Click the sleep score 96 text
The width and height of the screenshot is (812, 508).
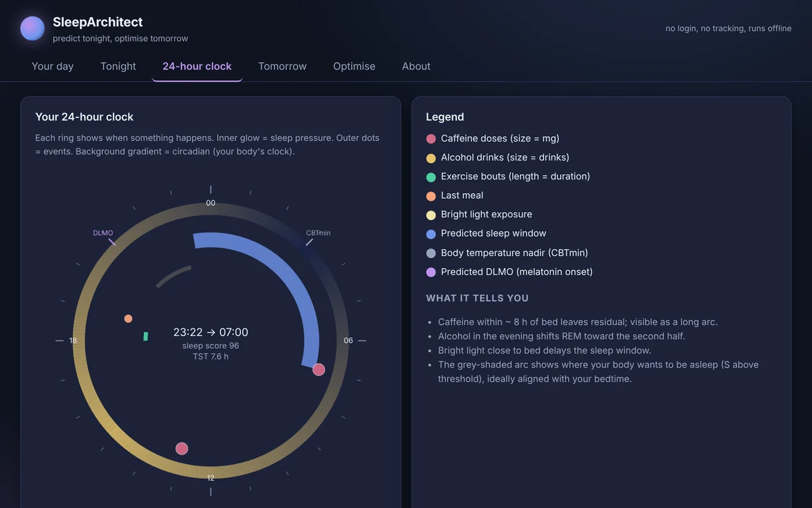(210, 345)
